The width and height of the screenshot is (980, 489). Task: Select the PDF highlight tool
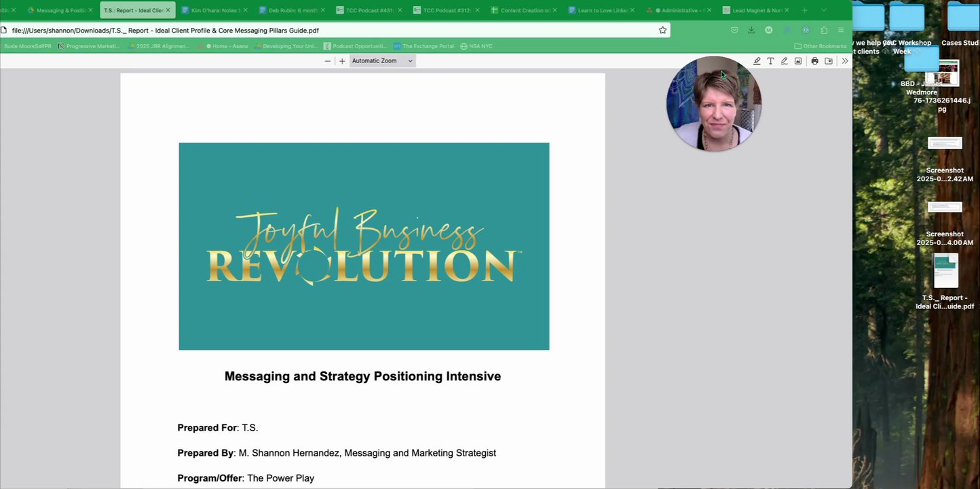coord(757,61)
